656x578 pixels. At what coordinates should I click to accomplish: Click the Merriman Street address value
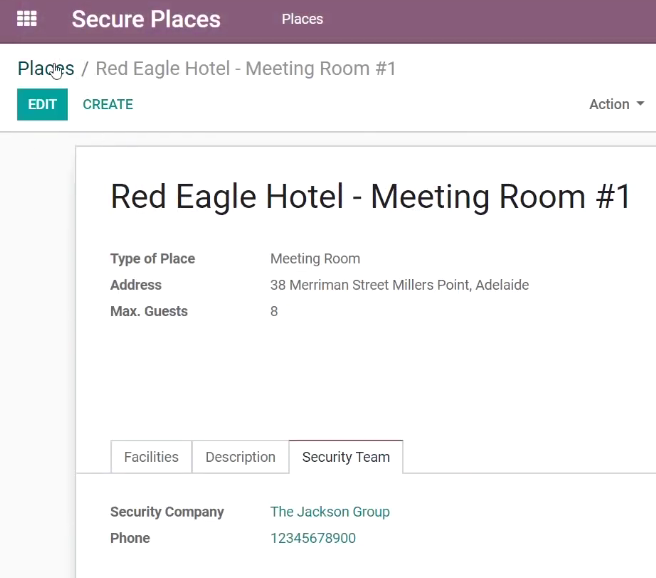click(x=400, y=285)
